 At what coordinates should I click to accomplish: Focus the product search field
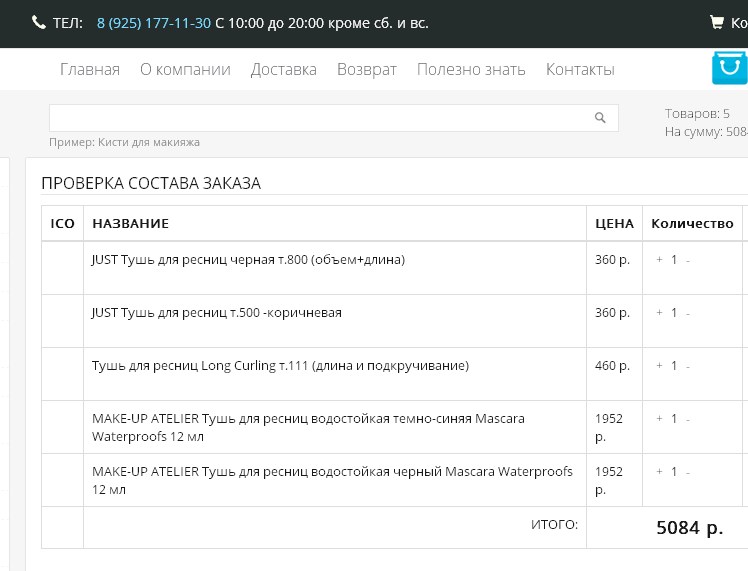tap(333, 118)
